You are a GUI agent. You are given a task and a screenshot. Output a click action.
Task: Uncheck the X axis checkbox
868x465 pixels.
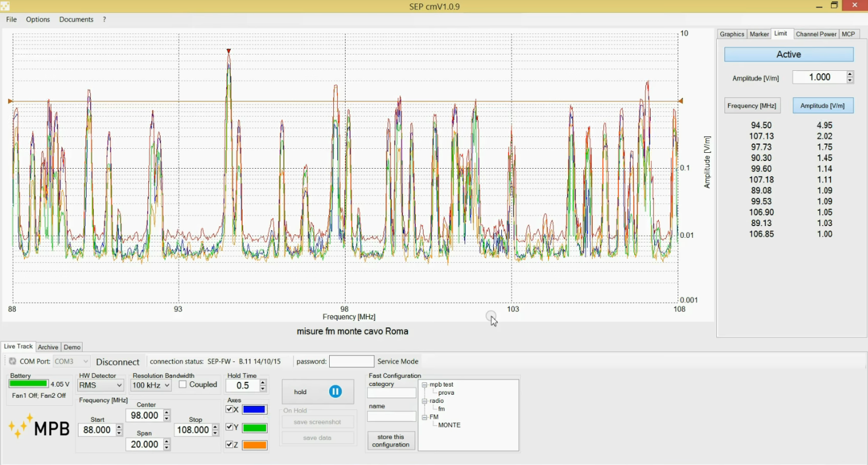coord(230,409)
